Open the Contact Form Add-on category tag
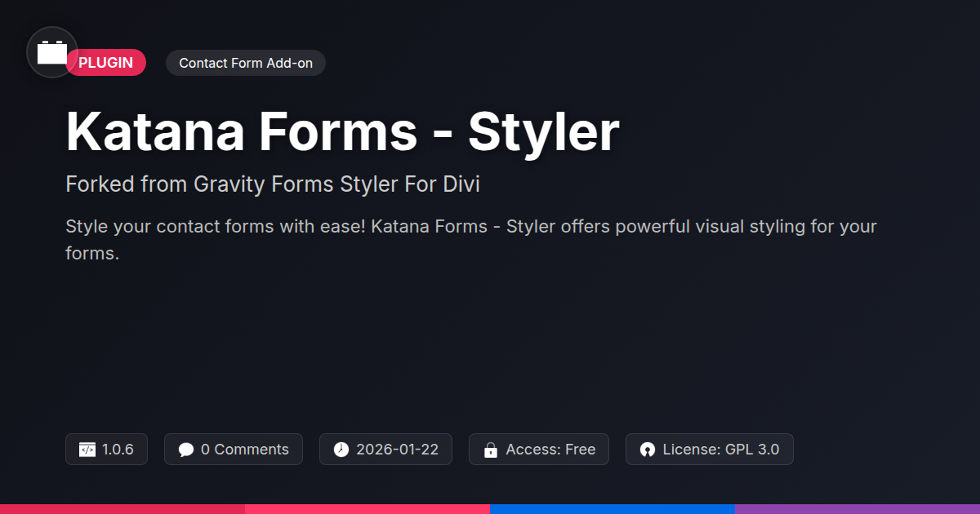This screenshot has height=514, width=980. coord(246,63)
